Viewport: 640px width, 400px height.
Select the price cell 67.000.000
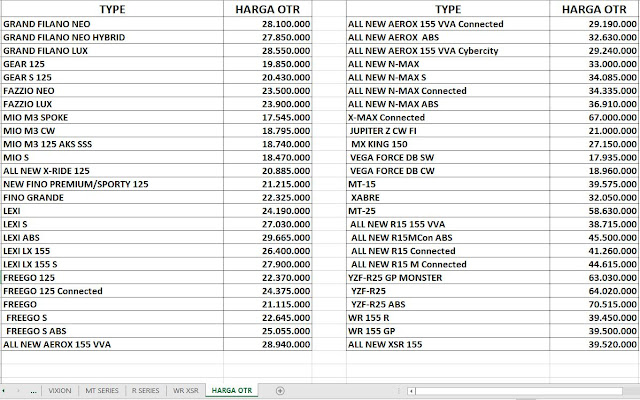point(594,118)
